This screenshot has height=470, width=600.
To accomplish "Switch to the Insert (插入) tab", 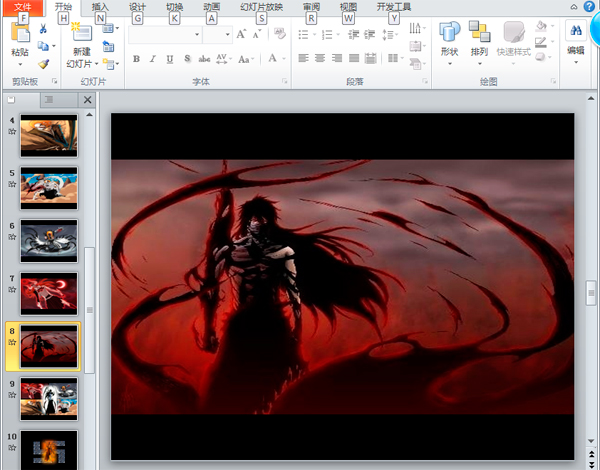I will (x=100, y=7).
